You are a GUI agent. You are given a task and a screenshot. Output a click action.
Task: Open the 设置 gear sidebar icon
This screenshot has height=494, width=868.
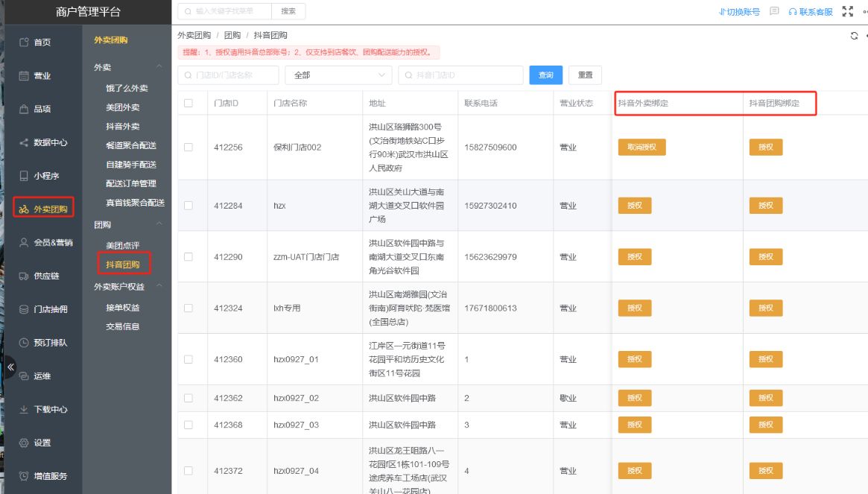pyautogui.click(x=24, y=443)
